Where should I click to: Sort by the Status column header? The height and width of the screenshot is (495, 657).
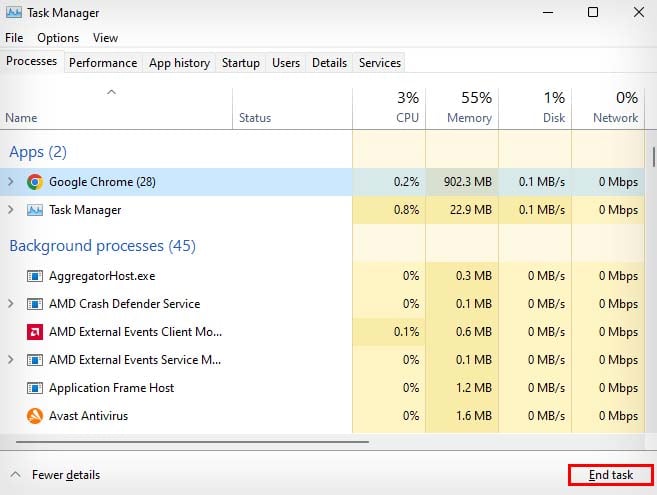click(x=292, y=109)
